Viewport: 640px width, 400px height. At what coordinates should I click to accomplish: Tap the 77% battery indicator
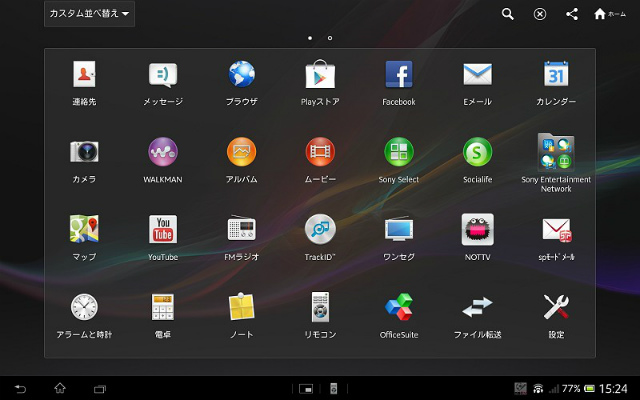tap(578, 389)
